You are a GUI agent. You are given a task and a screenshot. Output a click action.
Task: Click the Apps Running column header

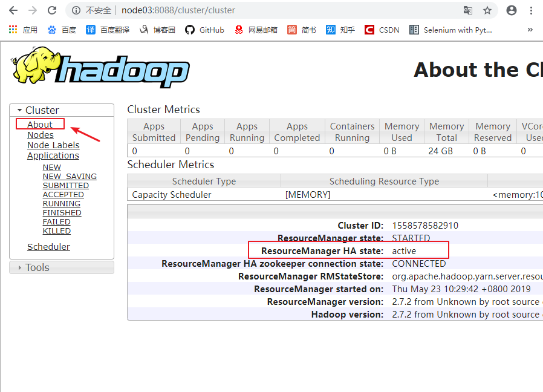click(247, 132)
